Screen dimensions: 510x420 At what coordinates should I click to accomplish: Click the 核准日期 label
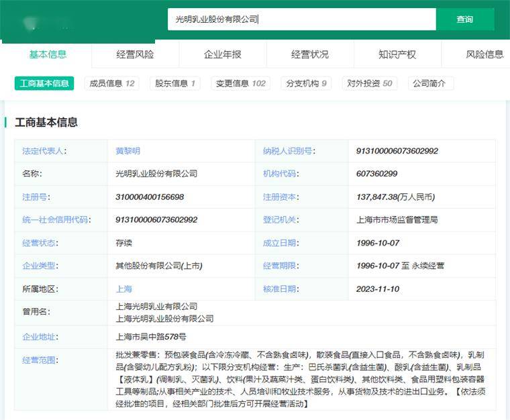tap(281, 289)
